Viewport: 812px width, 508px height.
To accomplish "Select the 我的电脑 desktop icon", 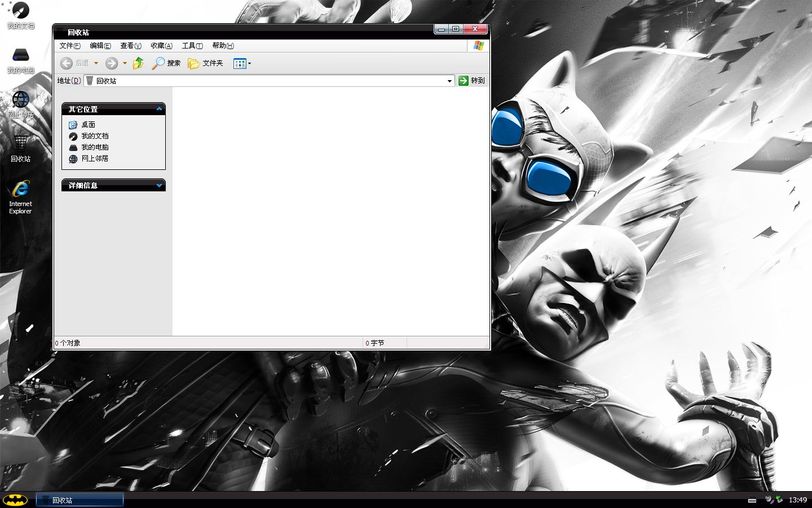I will 21,60.
